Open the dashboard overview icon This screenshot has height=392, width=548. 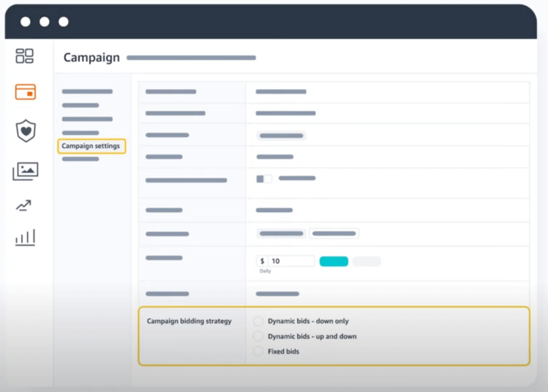(25, 56)
